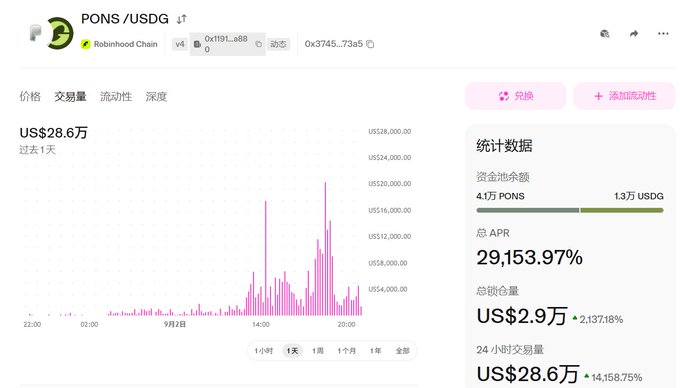
Task: Click the 0x1191...a880 address text
Action: point(226,44)
